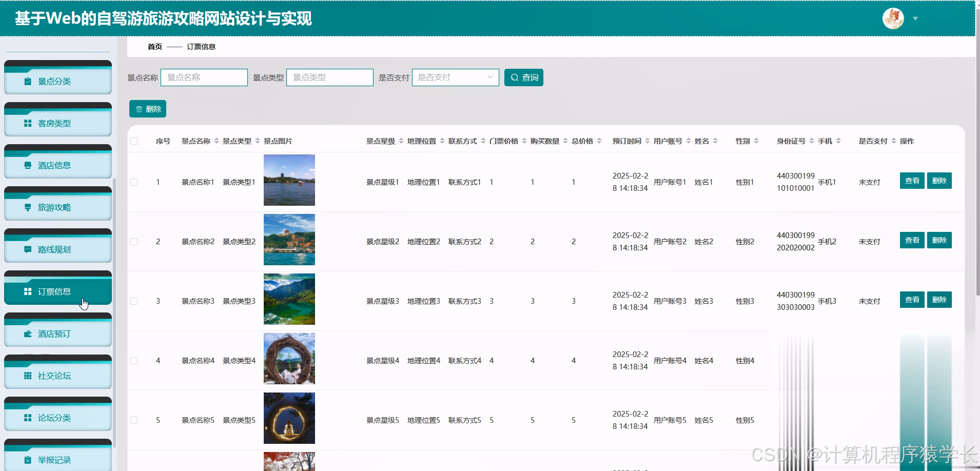Click the 客房类型 grid icon in sidebar
980x471 pixels.
pos(28,123)
